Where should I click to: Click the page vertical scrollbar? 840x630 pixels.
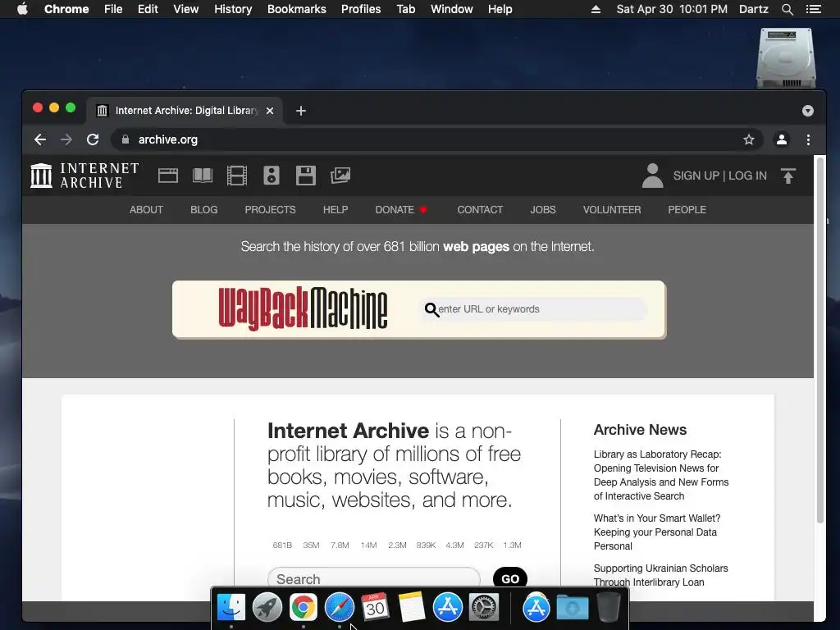coord(819,340)
